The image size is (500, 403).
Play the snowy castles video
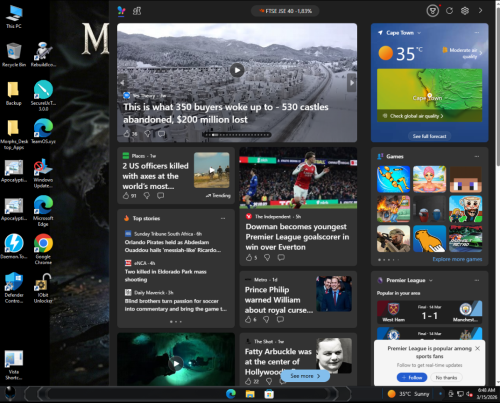coord(237,70)
